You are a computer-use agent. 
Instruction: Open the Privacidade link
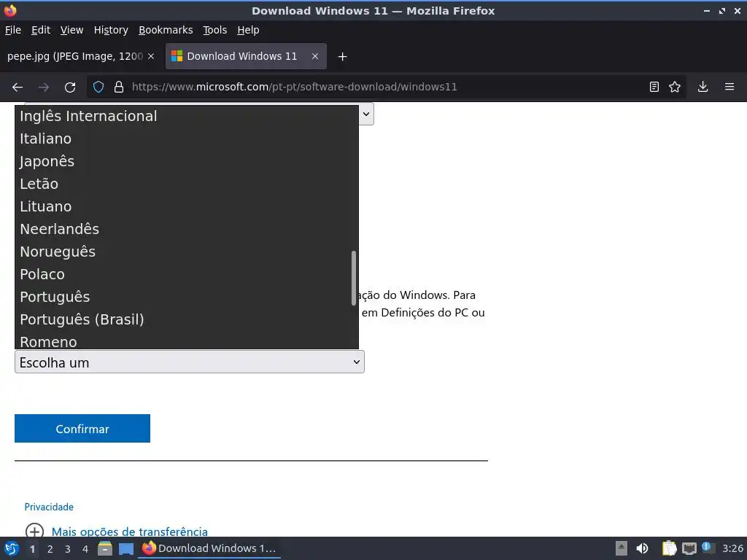coord(49,507)
